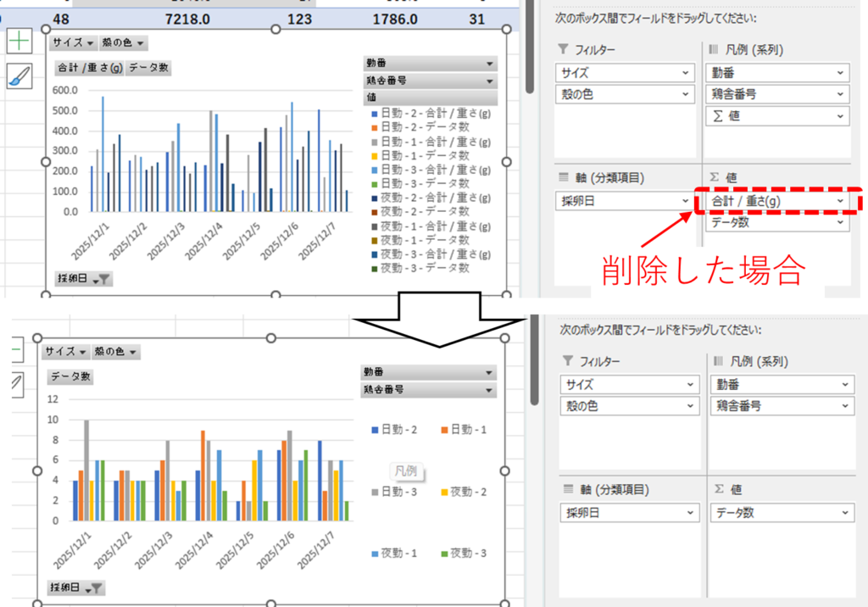Click the 夜勤 - 3 legend entry in lower chart
The image size is (868, 607).
click(x=463, y=553)
